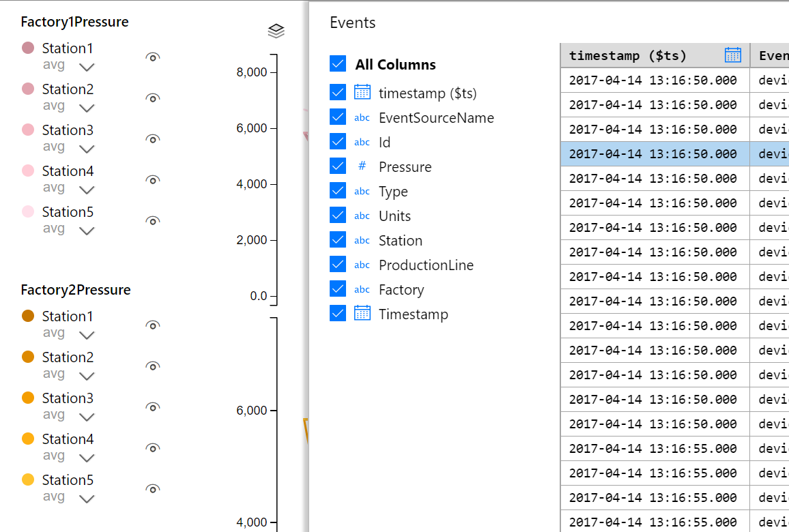Click abc type icon beside EventSourceName
This screenshot has height=532, width=789.
[362, 118]
